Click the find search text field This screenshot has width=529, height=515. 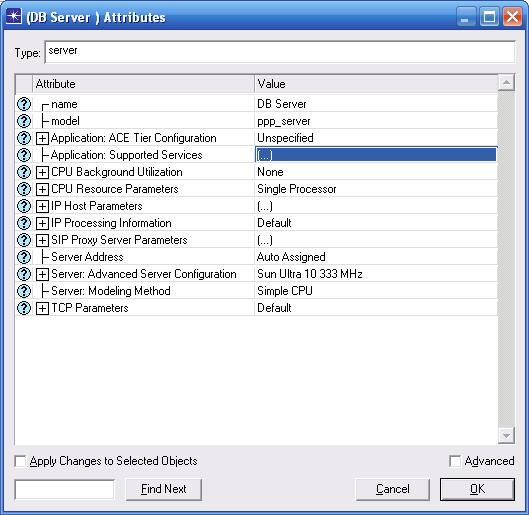[64, 489]
